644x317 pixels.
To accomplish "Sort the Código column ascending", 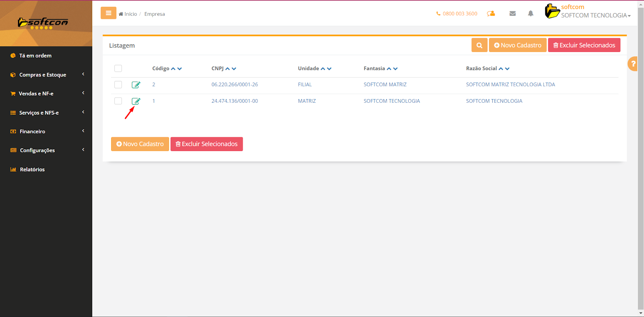I will point(173,69).
